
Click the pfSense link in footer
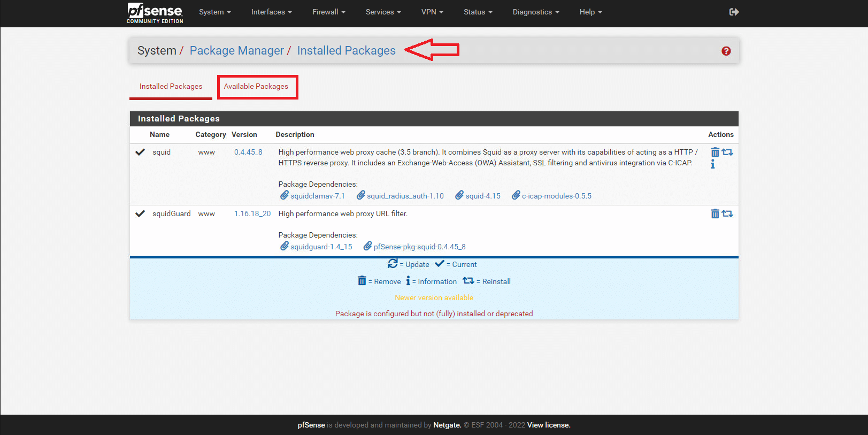click(311, 425)
